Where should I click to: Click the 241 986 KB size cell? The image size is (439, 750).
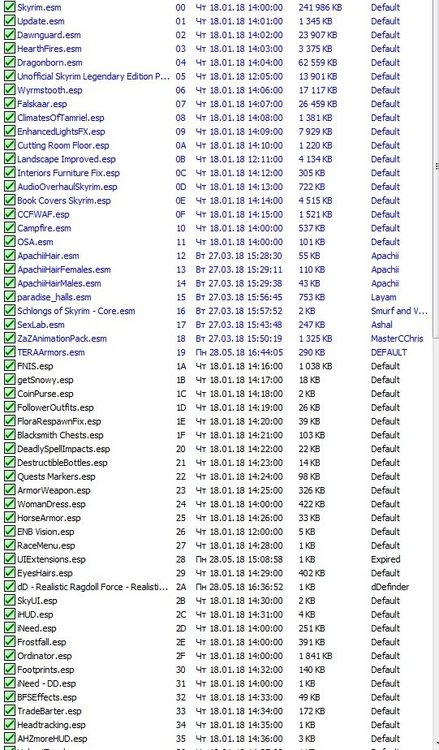click(320, 8)
